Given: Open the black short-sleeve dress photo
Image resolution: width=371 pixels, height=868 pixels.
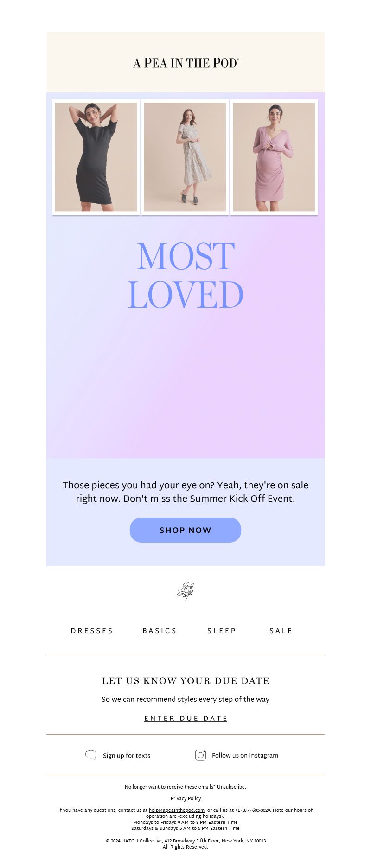Looking at the screenshot, I should [96, 157].
